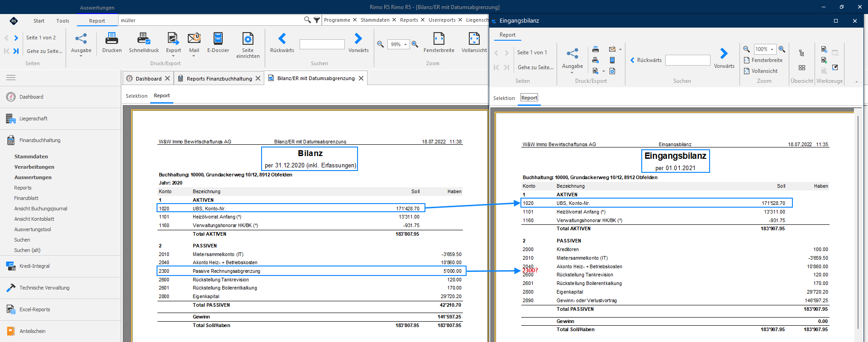Open Ausgabe menu in Eingangsbilanz window

(572, 59)
